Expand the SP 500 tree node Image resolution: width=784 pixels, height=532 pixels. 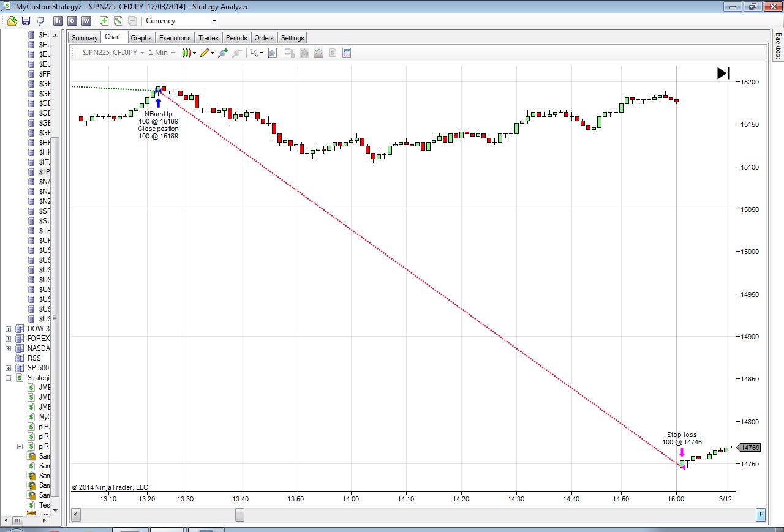tap(8, 368)
